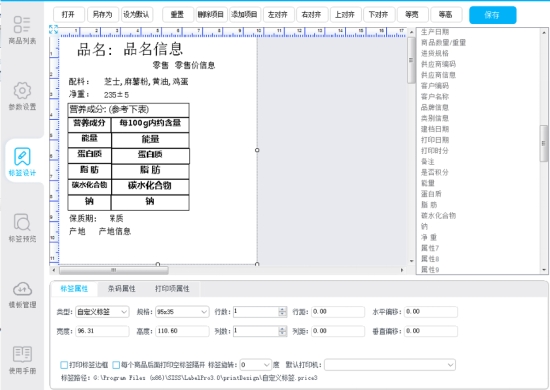Click the 右对齐 toolbar button
The height and width of the screenshot is (390, 550).
click(x=311, y=14)
